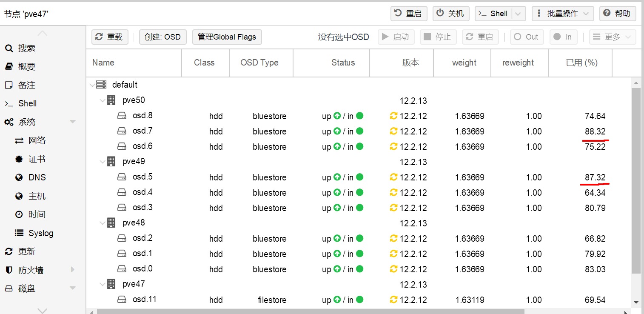
Task: Click the 88.32 usage value of osd.7
Action: tap(595, 131)
